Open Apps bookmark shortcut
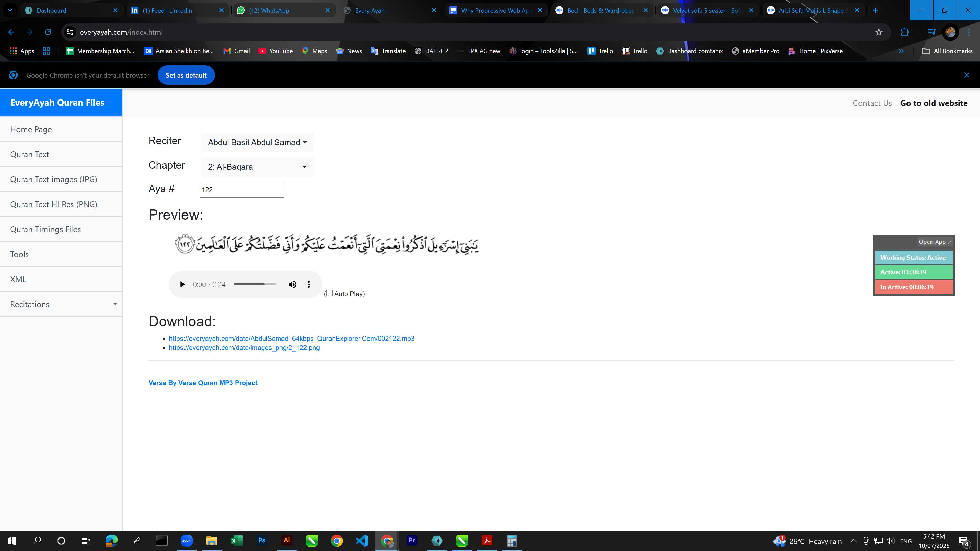 pos(22,51)
